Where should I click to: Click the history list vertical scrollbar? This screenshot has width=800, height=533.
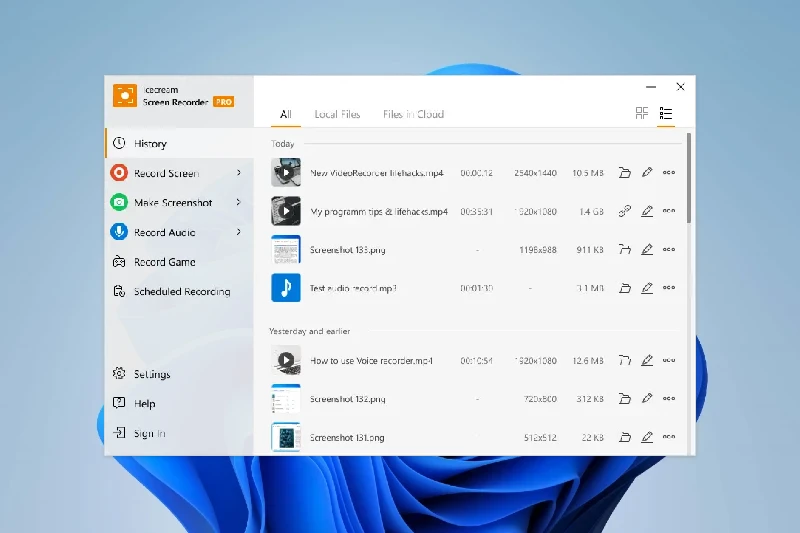click(x=689, y=177)
